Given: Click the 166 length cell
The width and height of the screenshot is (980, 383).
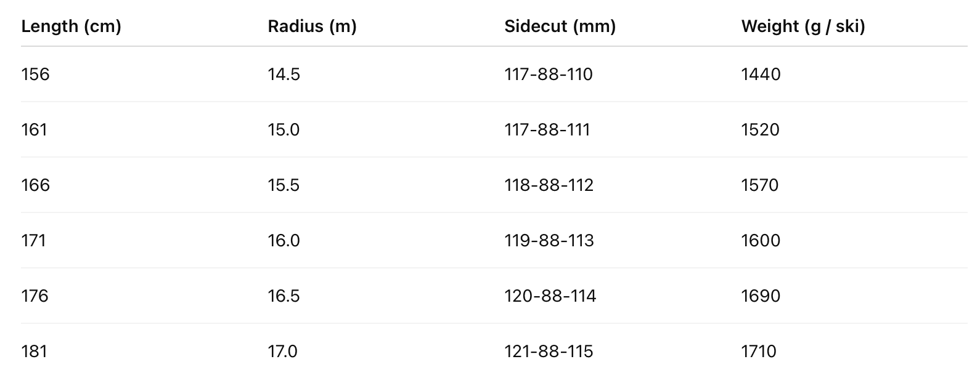Looking at the screenshot, I should pyautogui.click(x=35, y=185).
